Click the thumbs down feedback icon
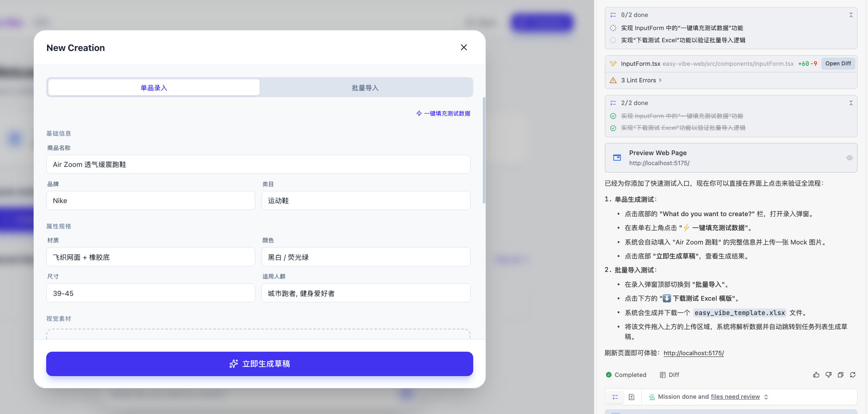Screen dimensions: 868x414 click(x=828, y=375)
